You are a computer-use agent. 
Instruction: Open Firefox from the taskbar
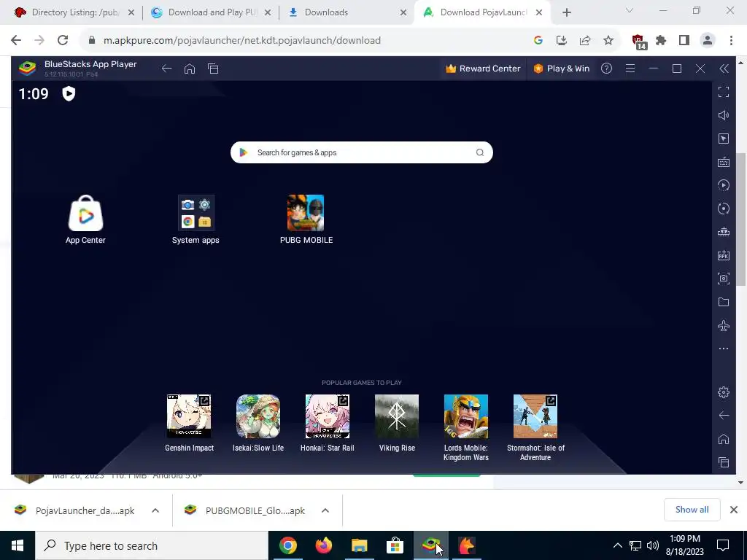323,545
